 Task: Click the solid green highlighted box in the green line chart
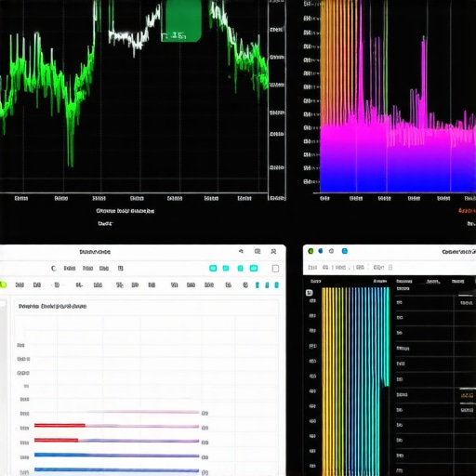point(182,20)
